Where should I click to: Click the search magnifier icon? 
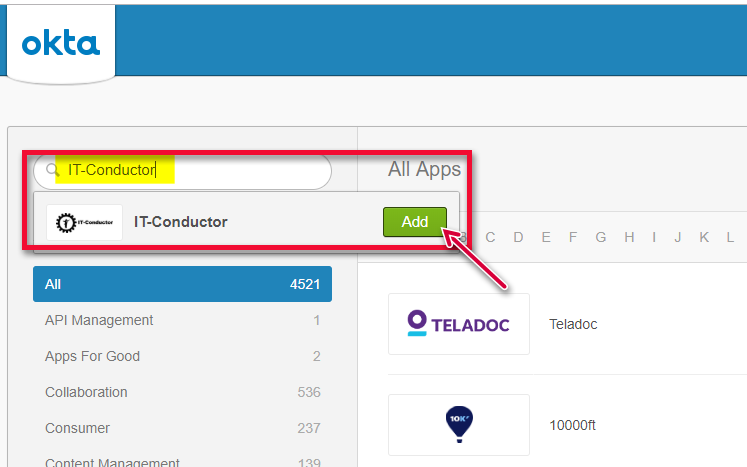click(x=52, y=170)
